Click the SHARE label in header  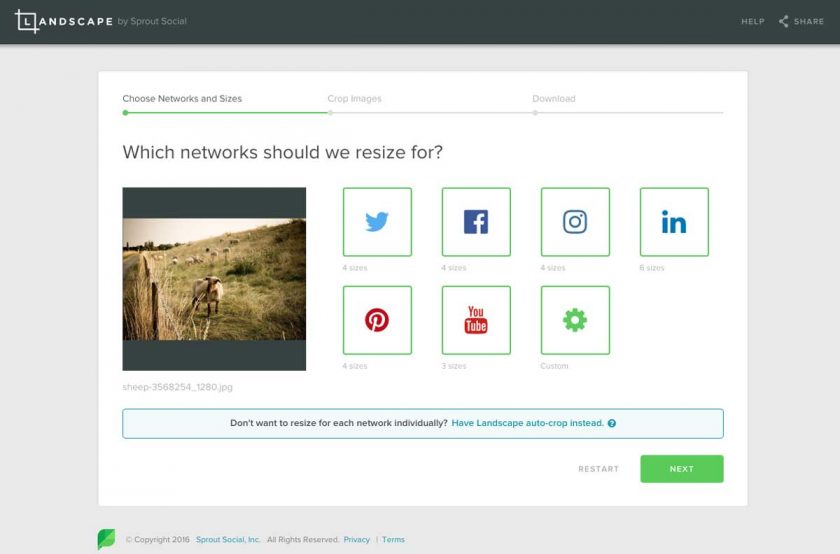click(x=809, y=21)
